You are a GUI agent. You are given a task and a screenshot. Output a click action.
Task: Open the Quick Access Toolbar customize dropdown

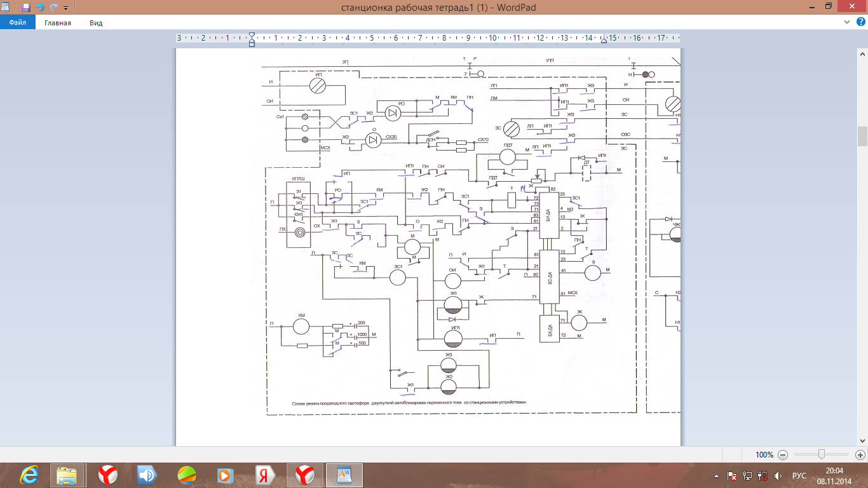[65, 8]
